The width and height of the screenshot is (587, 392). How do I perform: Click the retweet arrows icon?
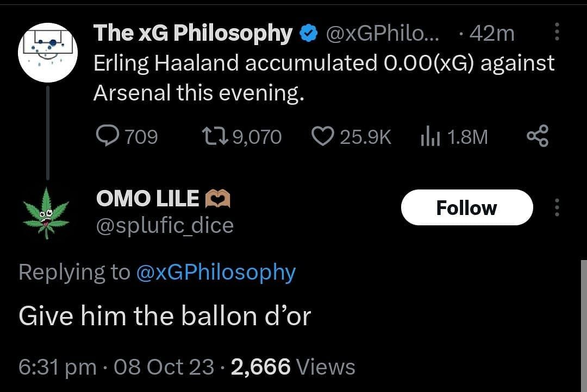215,136
